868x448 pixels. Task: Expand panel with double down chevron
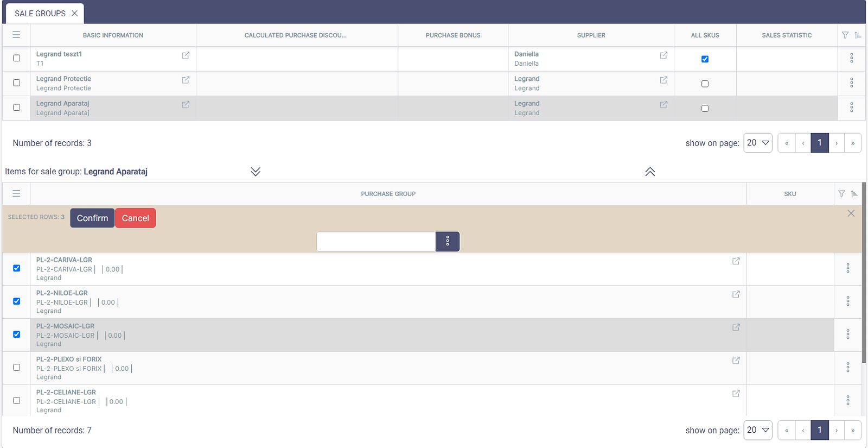coord(256,172)
